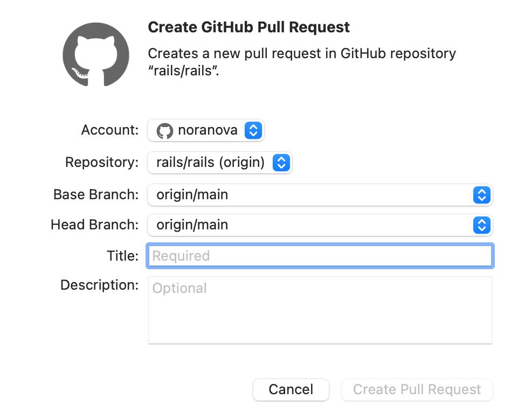Click the Base Branch chevron arrows icon

click(x=482, y=195)
